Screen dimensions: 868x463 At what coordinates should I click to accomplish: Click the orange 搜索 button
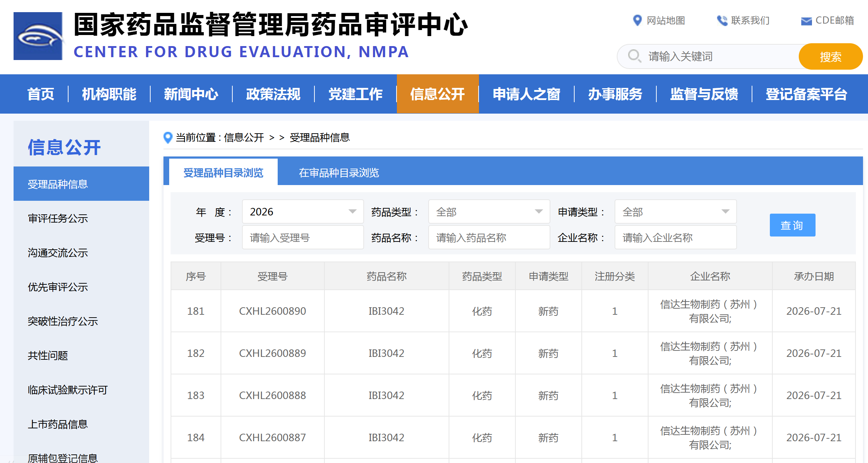[x=831, y=56]
